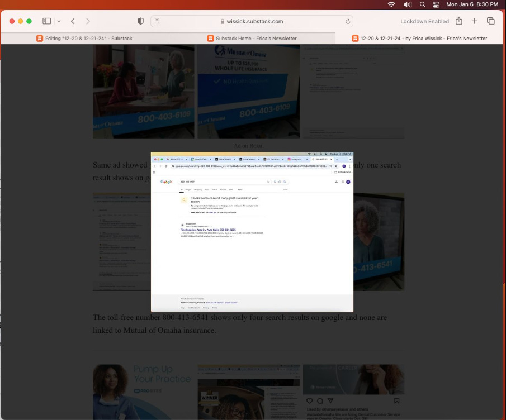The width and height of the screenshot is (506, 420).
Task: Open Spotlight search icon
Action: click(423, 4)
